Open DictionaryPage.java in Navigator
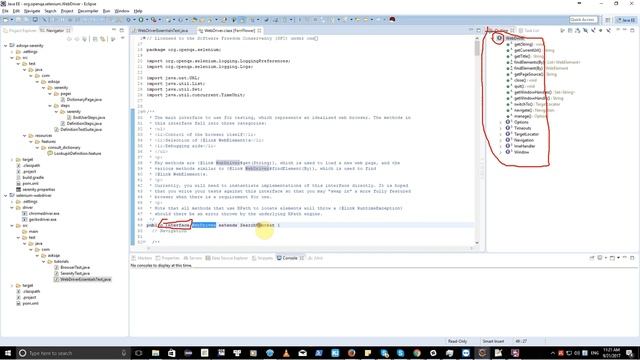Screen dimensions: 640x360 pos(82,100)
